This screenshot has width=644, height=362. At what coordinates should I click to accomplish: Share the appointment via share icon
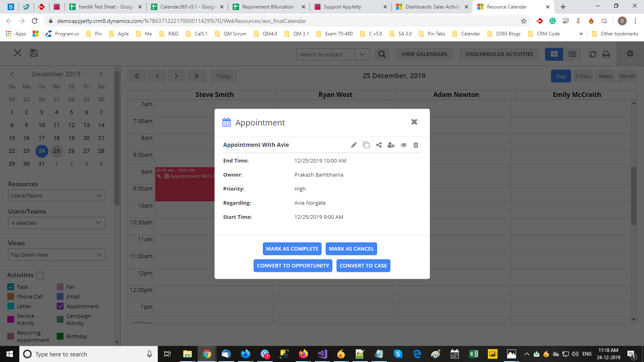379,145
